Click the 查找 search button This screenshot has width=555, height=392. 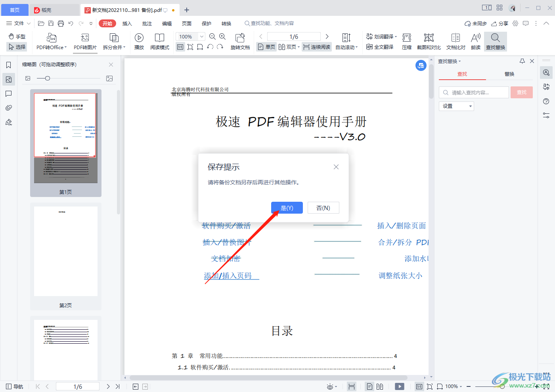pos(521,92)
